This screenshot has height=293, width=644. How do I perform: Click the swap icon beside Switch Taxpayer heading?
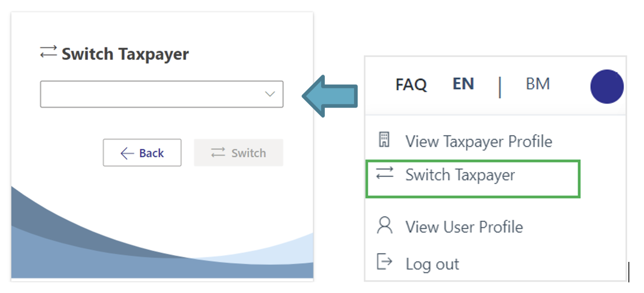[x=48, y=52]
